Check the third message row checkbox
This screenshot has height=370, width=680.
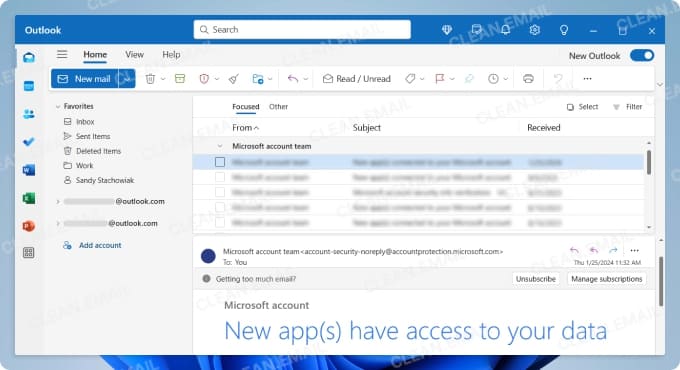[220, 192]
